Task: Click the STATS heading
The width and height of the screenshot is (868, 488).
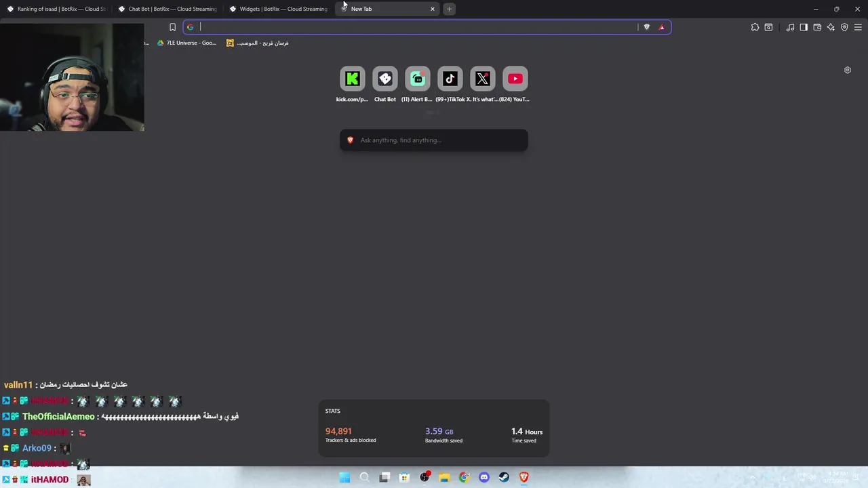Action: pyautogui.click(x=332, y=411)
